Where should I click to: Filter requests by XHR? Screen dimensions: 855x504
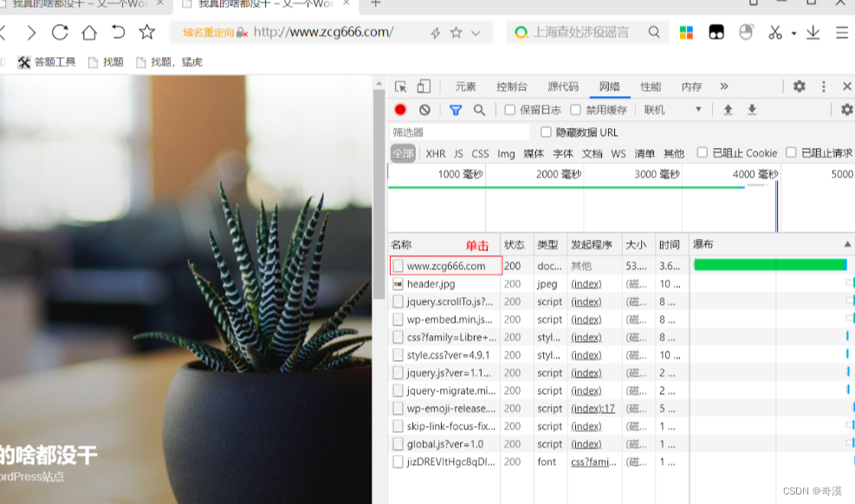435,154
